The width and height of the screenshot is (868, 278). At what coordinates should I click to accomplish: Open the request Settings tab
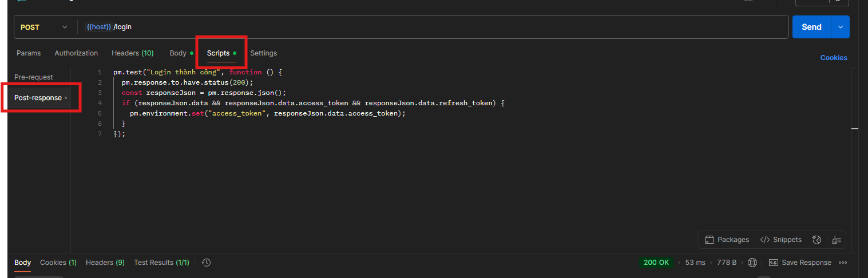click(x=263, y=53)
